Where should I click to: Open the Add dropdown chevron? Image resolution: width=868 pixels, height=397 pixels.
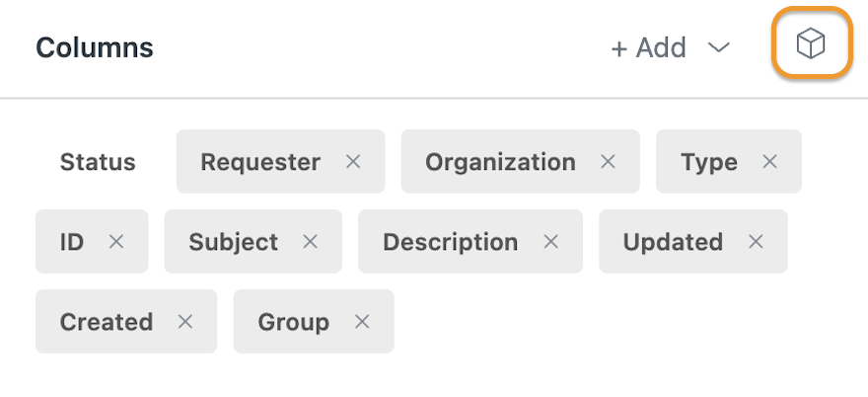coord(719,47)
